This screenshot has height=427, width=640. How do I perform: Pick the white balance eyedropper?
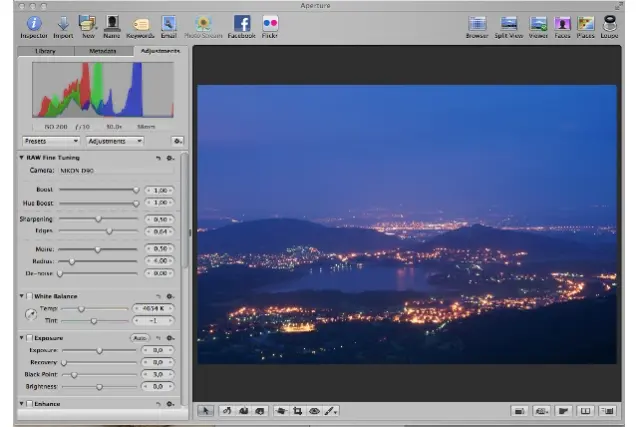[30, 315]
